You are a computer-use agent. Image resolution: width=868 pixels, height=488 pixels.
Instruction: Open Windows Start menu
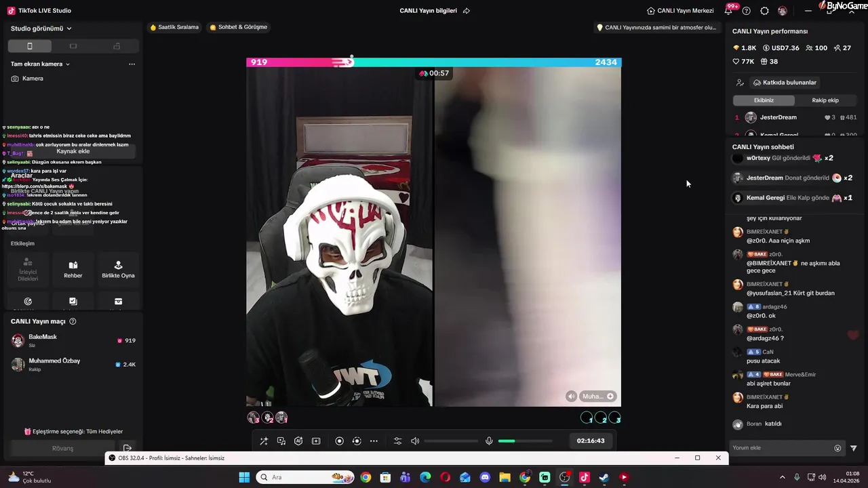tap(244, 477)
